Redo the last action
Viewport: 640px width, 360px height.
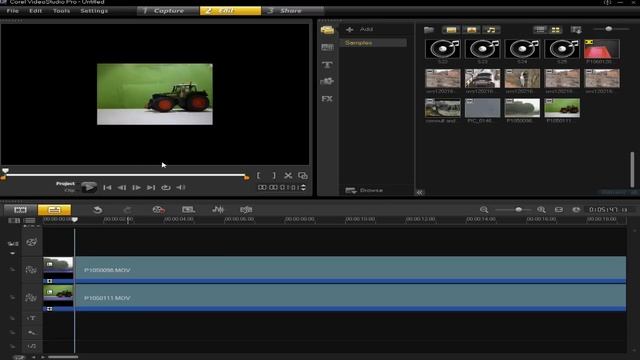127,210
